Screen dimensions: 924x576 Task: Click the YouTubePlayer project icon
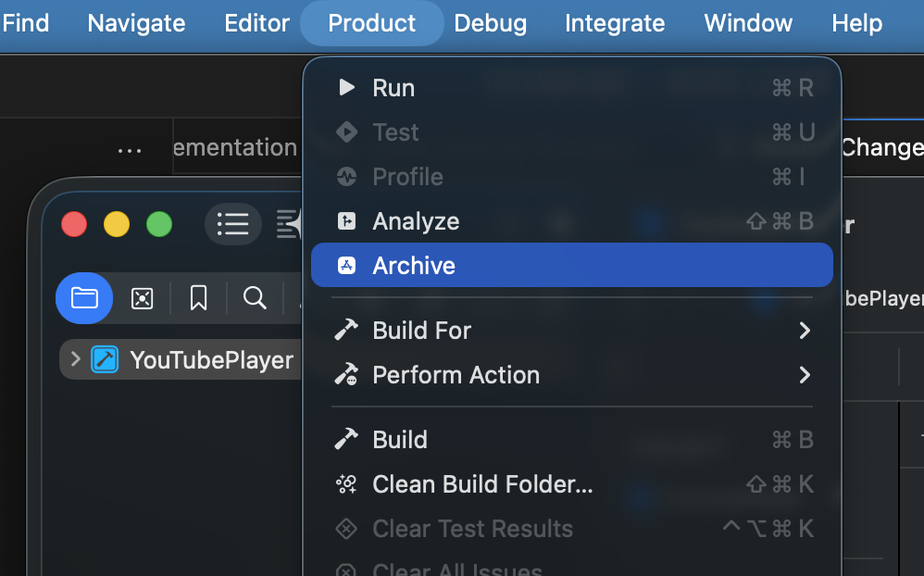pyautogui.click(x=105, y=359)
